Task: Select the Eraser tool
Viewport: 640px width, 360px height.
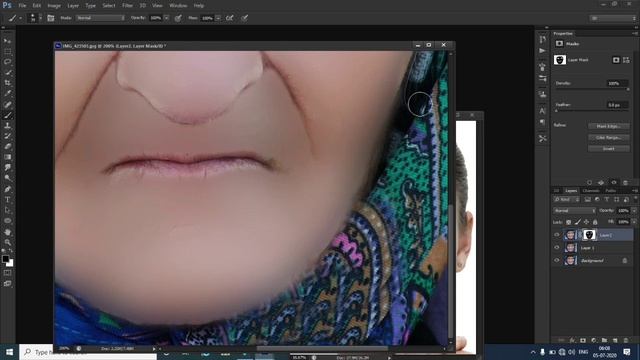Action: pos(7,147)
